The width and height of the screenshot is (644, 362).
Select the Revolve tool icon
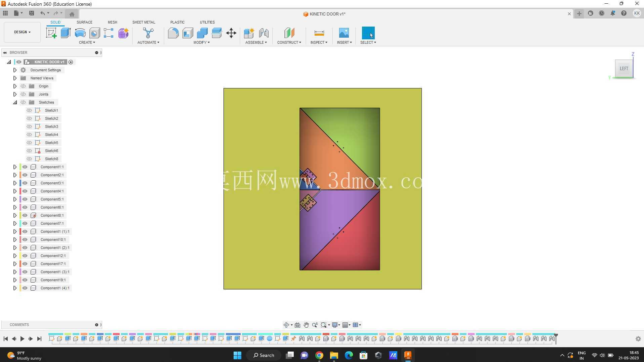[80, 33]
